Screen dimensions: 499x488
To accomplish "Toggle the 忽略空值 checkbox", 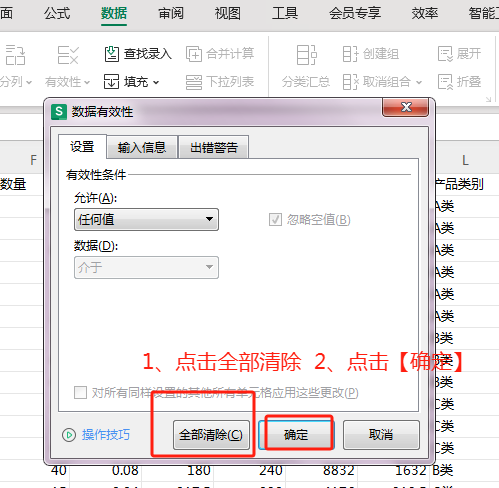I will click(x=275, y=220).
